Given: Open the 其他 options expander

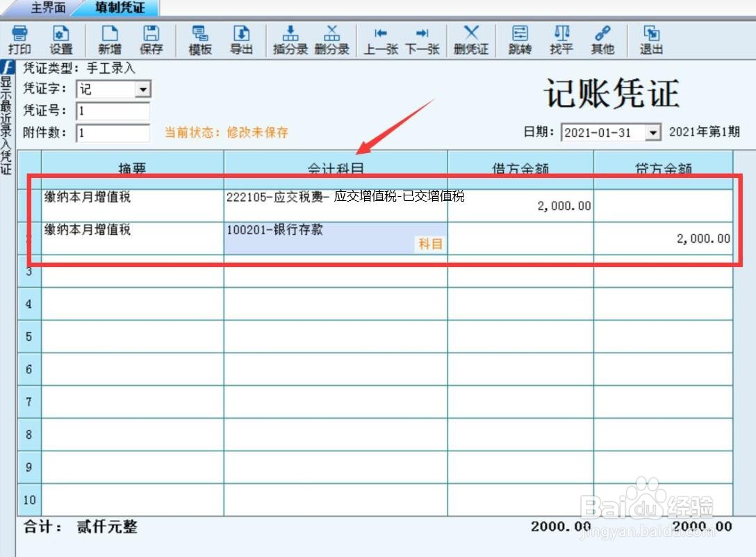Looking at the screenshot, I should pos(602,40).
